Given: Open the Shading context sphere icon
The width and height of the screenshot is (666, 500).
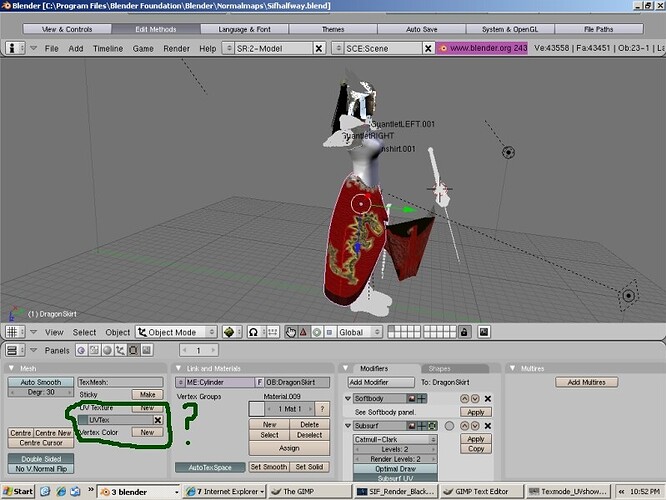Looking at the screenshot, I should click(x=107, y=350).
